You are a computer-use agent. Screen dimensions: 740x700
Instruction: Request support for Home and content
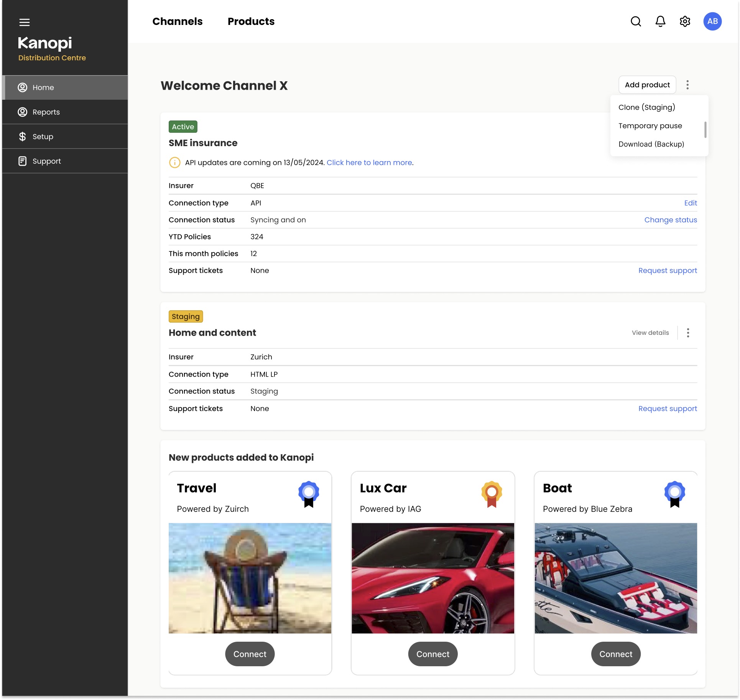pos(668,408)
